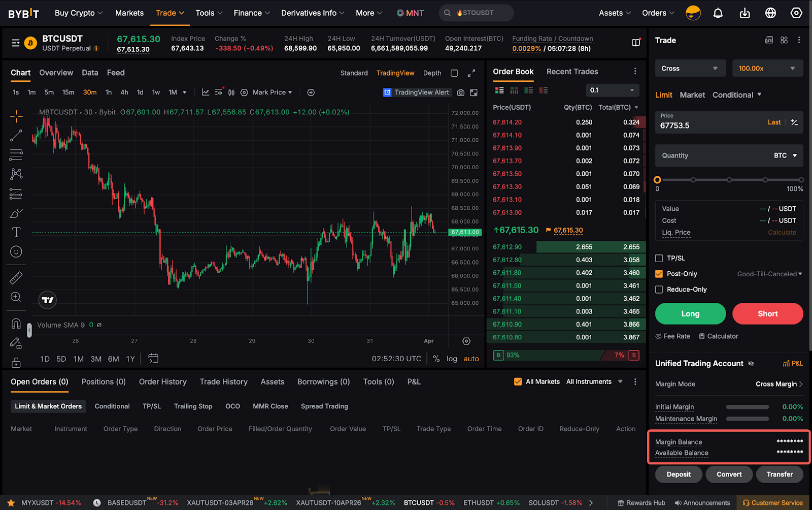This screenshot has height=510, width=812.
Task: Click the chart fullscreen expand icon
Action: 471,73
